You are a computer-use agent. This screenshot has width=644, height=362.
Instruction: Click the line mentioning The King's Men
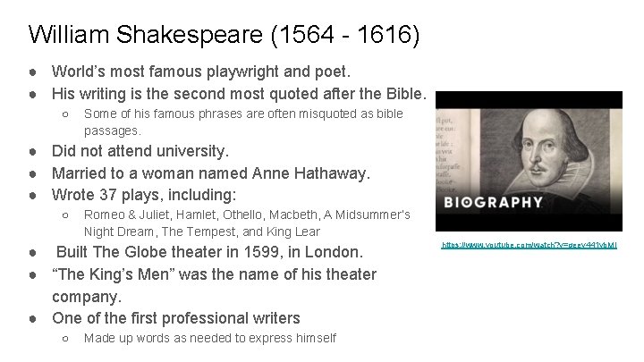[x=214, y=285]
